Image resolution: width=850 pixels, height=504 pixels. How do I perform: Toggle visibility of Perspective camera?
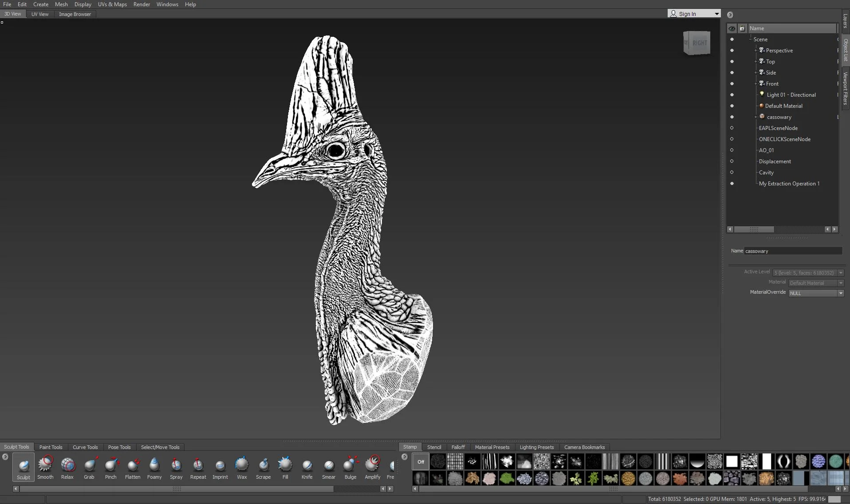(x=732, y=50)
